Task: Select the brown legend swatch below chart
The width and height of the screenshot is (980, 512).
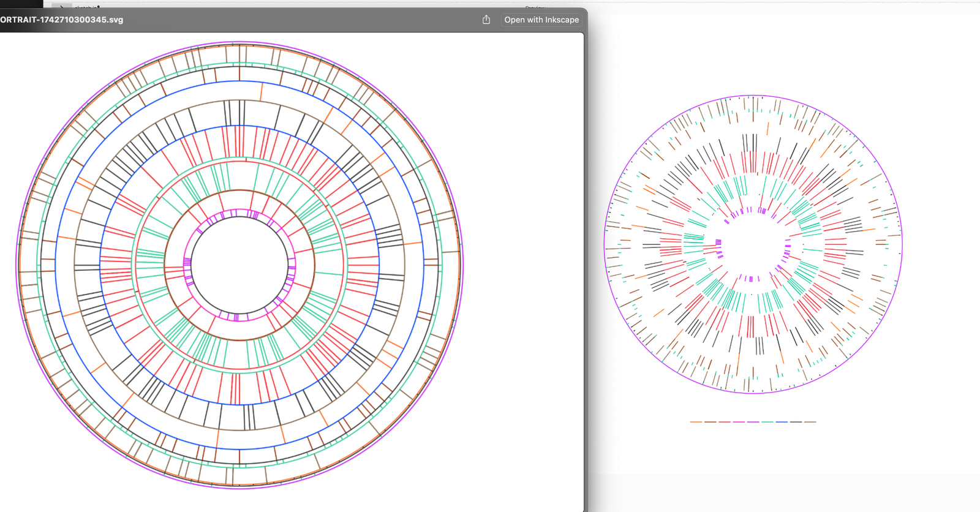Action: (x=710, y=422)
